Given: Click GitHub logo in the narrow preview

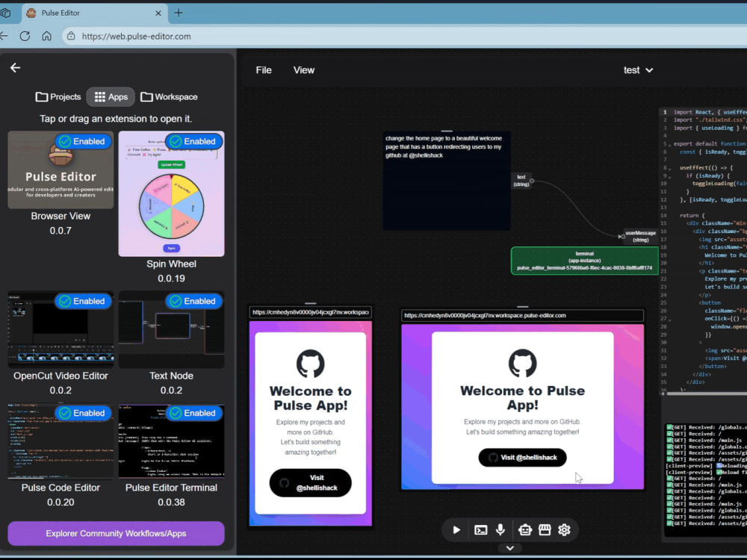Looking at the screenshot, I should tap(310, 364).
